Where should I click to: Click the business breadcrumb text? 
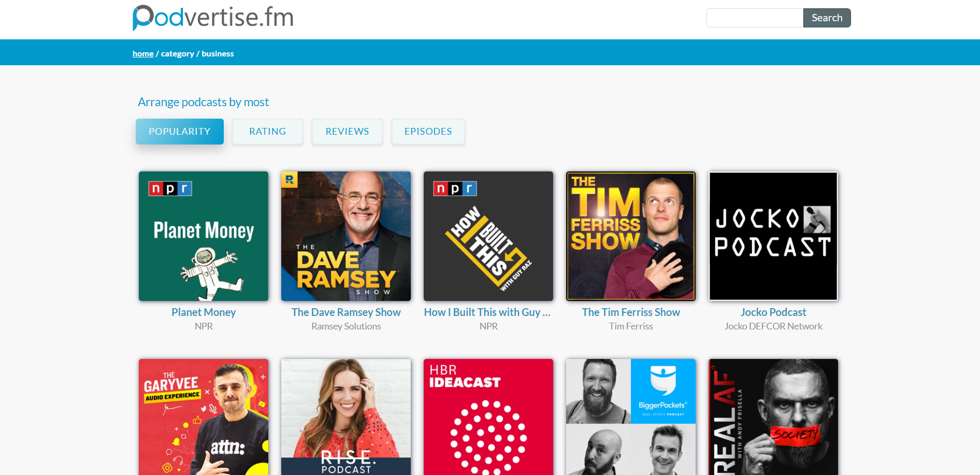[x=218, y=53]
